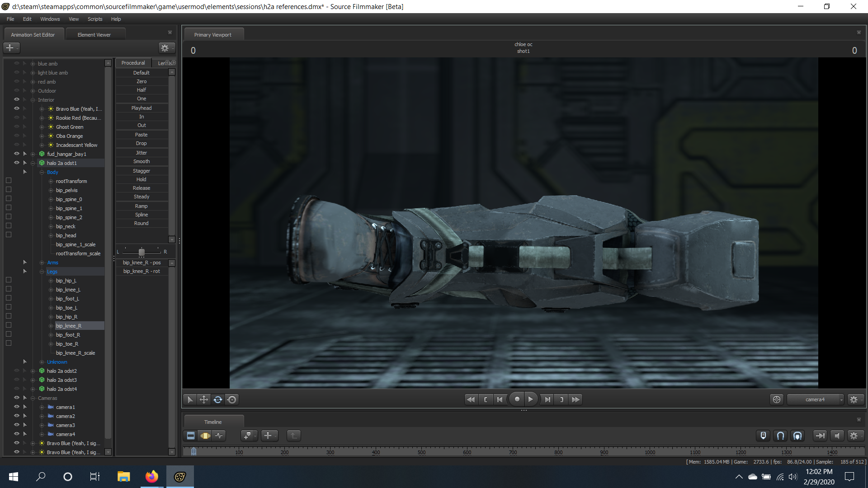
Task: Go to the shot end bracket
Action: pyautogui.click(x=561, y=399)
